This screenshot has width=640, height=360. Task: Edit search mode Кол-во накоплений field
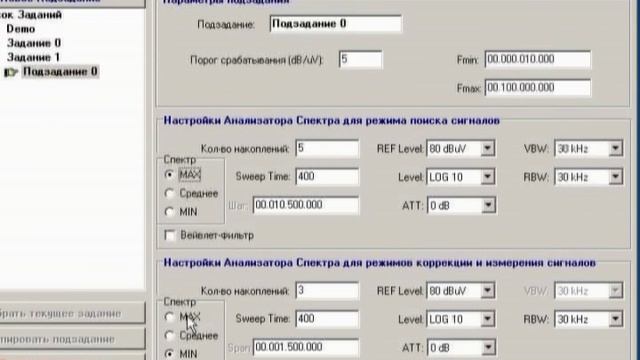click(327, 148)
